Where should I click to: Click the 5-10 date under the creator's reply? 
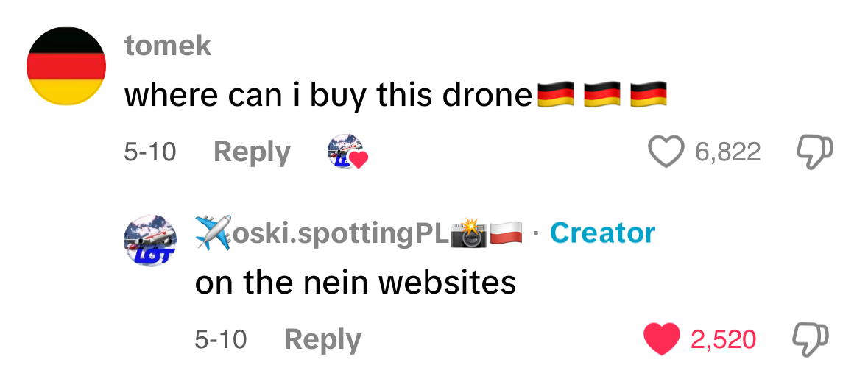pos(220,339)
